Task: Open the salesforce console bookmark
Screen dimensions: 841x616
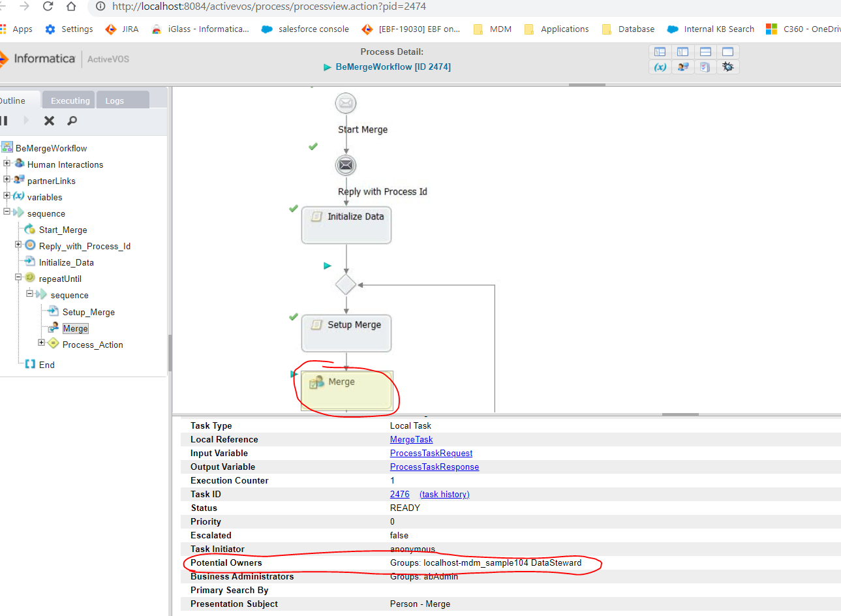Action: click(x=305, y=29)
